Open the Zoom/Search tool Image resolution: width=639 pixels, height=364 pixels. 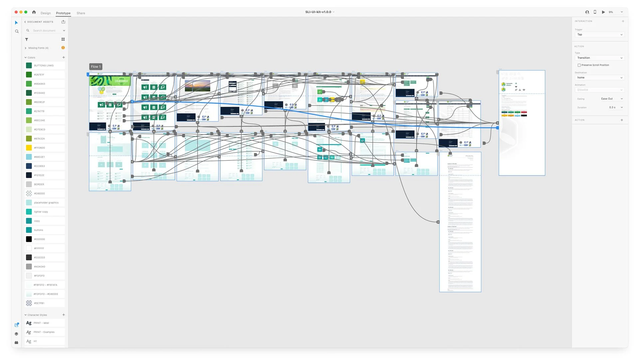click(x=17, y=31)
